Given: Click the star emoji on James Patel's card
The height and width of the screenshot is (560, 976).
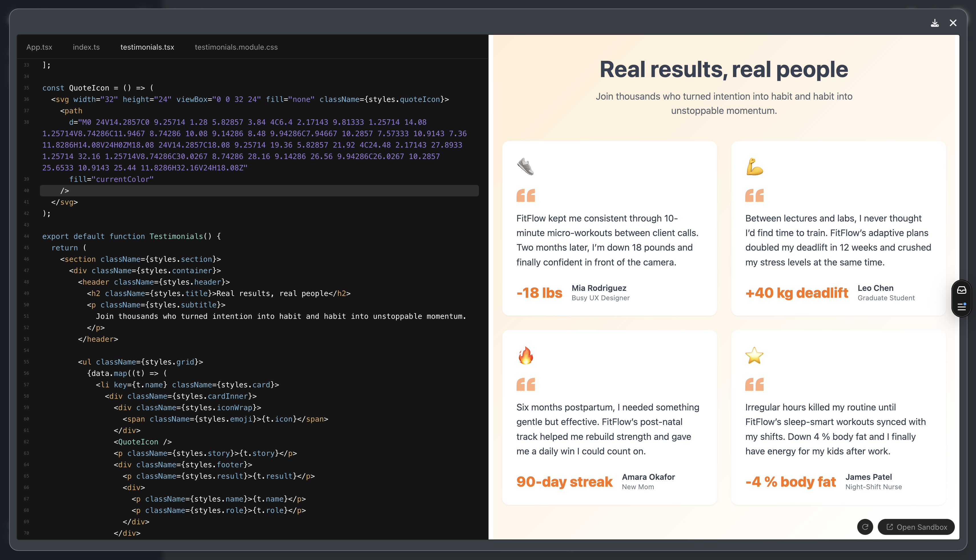Looking at the screenshot, I should 755,356.
